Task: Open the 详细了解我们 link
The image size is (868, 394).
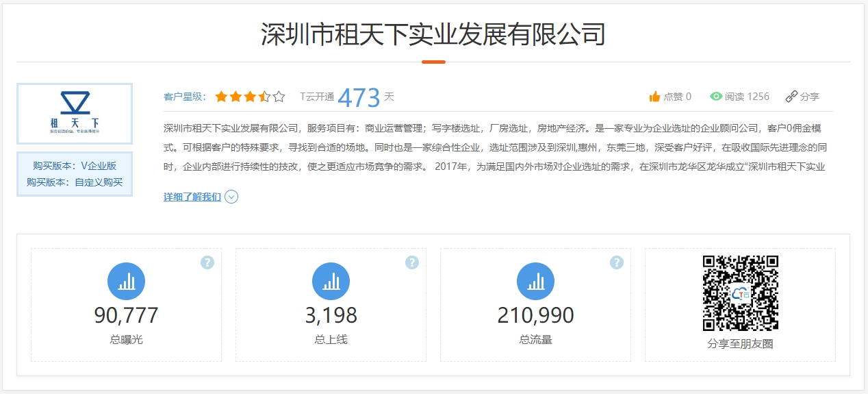Action: pos(192,197)
